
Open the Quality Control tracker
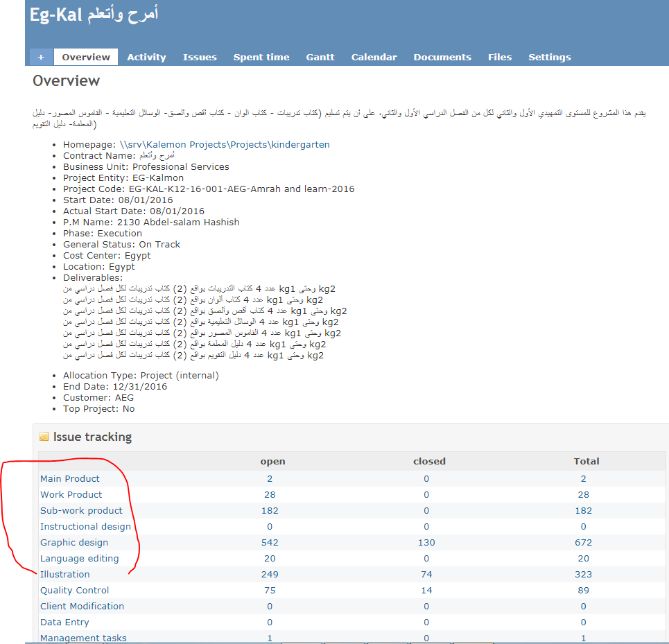point(75,591)
